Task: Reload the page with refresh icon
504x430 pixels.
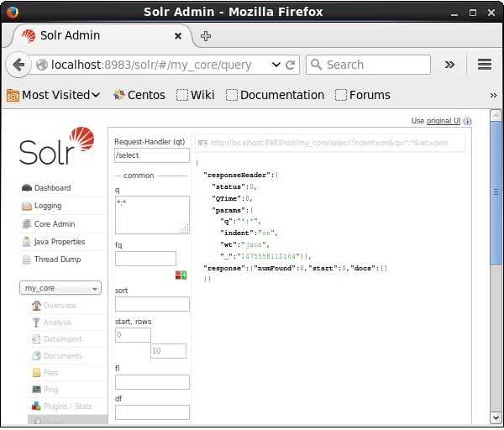Action: click(x=291, y=65)
